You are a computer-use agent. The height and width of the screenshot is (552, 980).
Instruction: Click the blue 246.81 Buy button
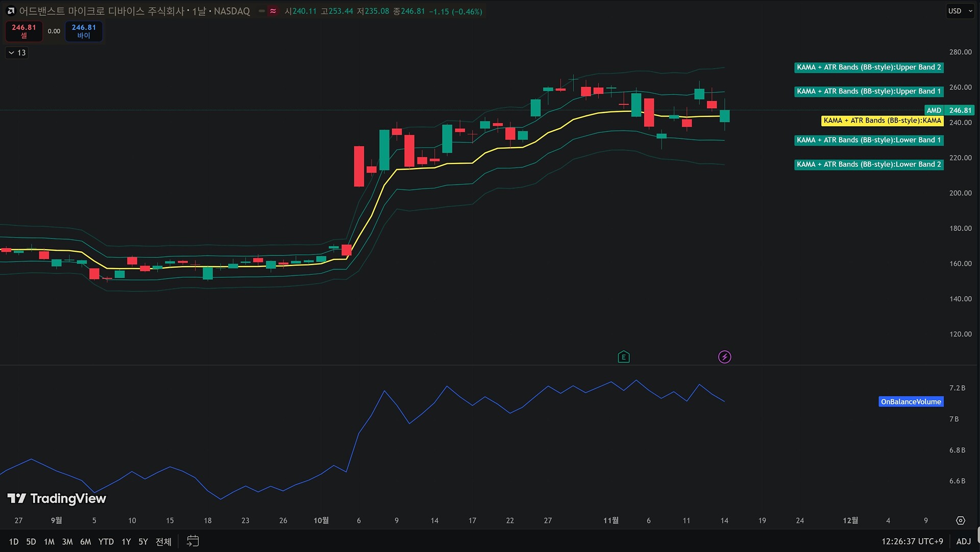click(84, 31)
